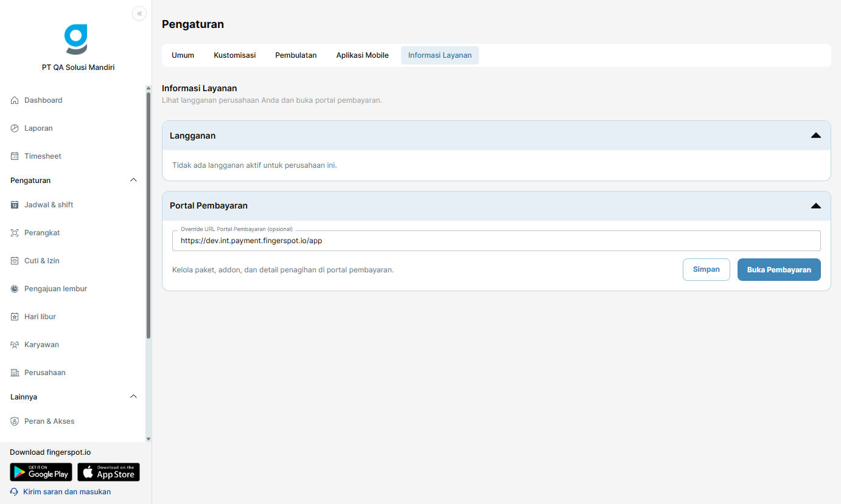Collapse the sidebar with the double-chevron icon
841x504 pixels.
point(139,13)
